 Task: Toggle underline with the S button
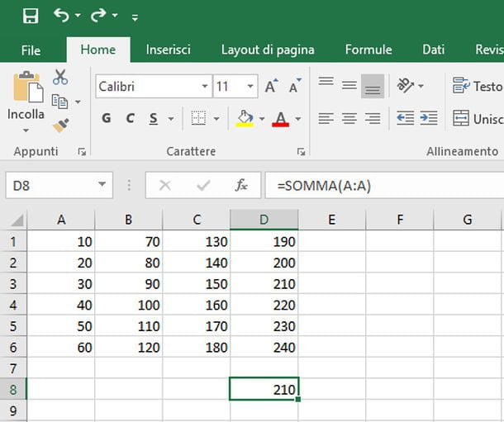154,119
